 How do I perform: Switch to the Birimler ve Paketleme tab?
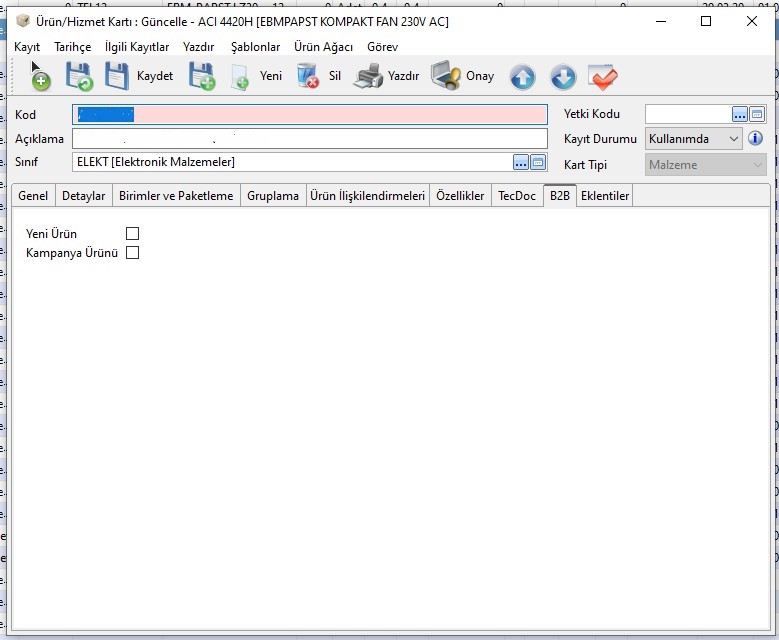pos(176,196)
